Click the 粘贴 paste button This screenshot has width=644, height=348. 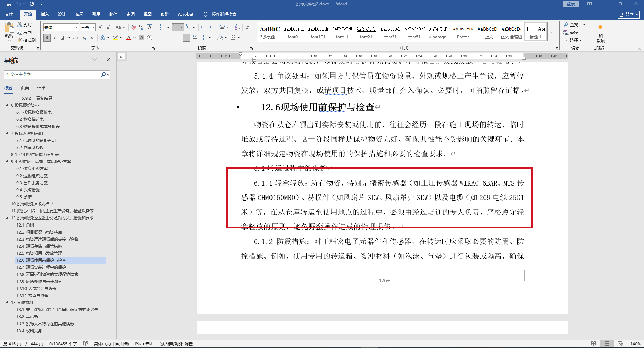(x=9, y=32)
